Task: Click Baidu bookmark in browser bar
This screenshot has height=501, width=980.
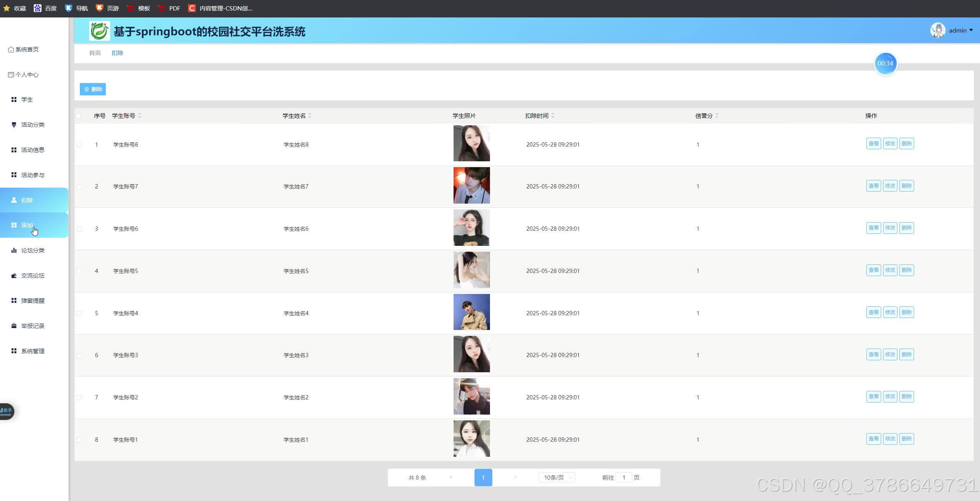Action: click(x=45, y=8)
